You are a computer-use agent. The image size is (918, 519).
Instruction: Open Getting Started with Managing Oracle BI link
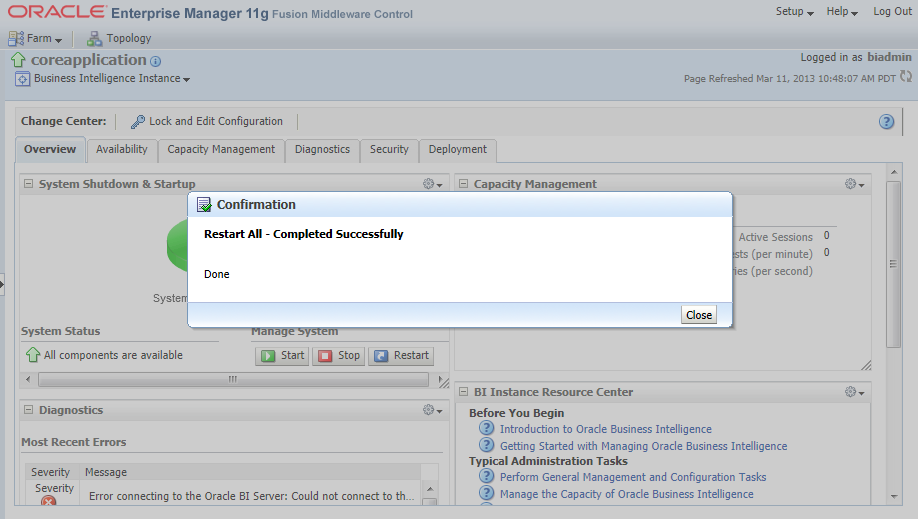click(x=643, y=446)
